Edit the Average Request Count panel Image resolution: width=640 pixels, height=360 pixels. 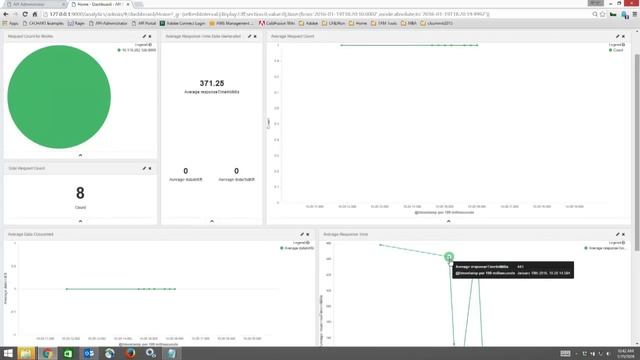pos(618,36)
